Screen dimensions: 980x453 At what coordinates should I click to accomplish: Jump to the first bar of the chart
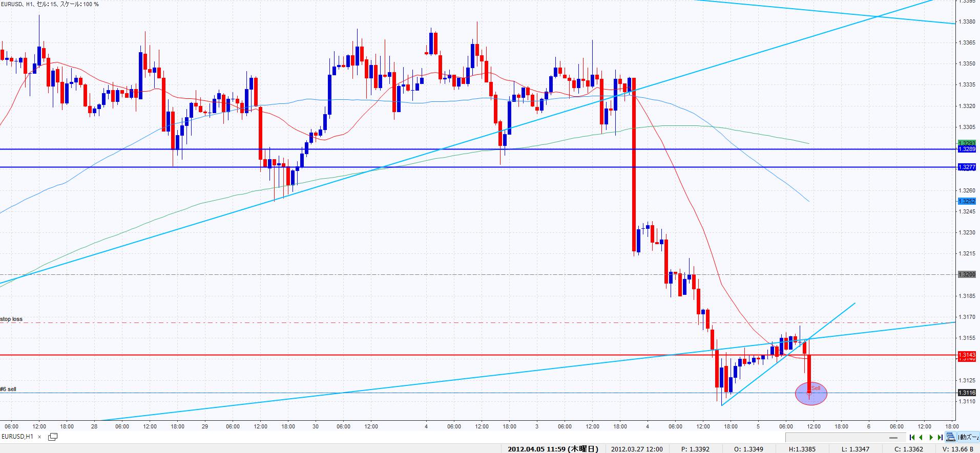[x=912, y=437]
